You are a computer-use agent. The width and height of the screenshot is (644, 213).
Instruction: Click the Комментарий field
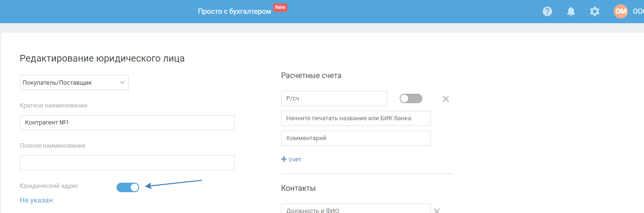[x=356, y=138]
